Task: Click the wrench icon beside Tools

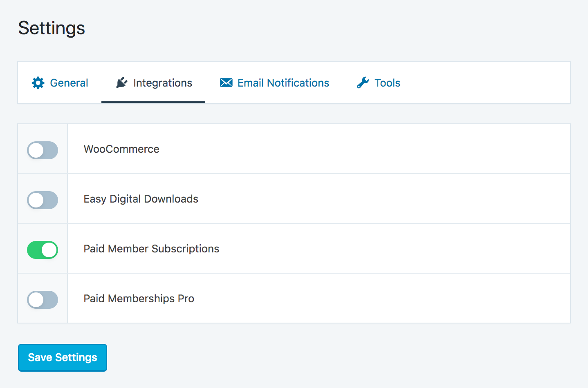Action: pyautogui.click(x=363, y=83)
